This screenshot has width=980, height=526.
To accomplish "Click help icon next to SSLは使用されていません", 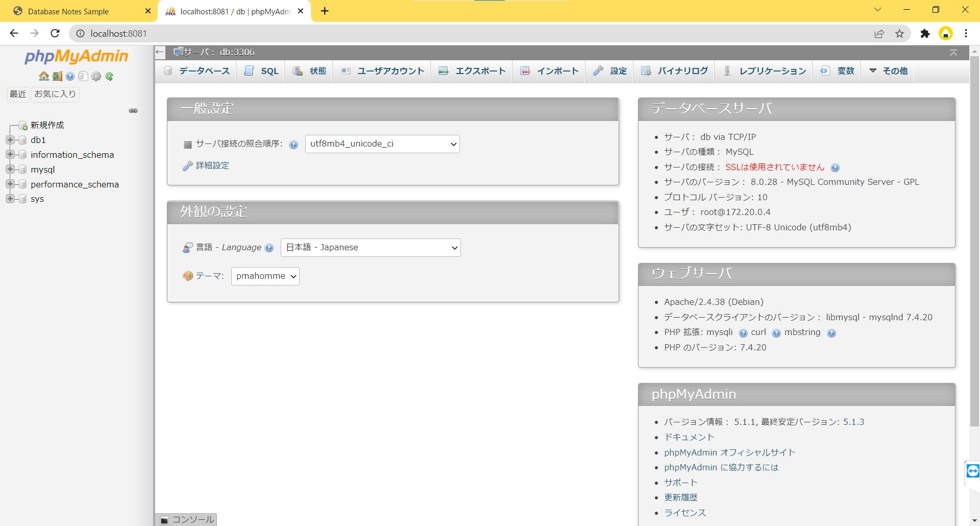I will (835, 168).
